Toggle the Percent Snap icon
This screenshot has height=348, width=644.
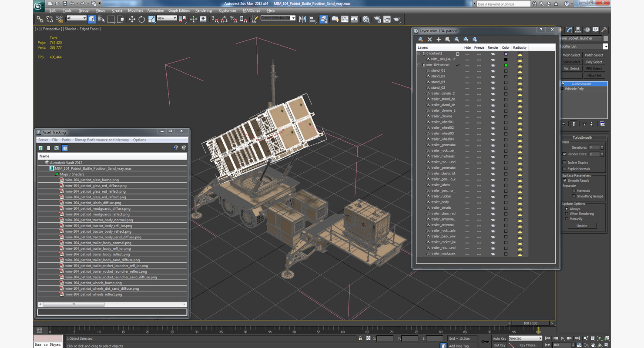(x=234, y=19)
